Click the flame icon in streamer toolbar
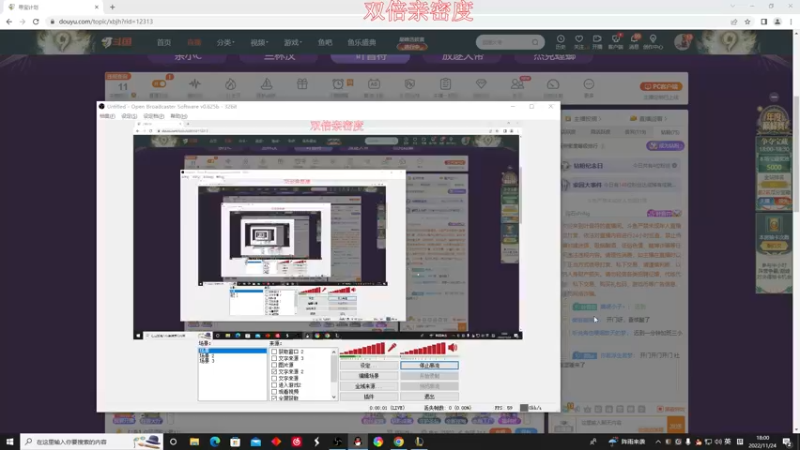 (x=231, y=84)
